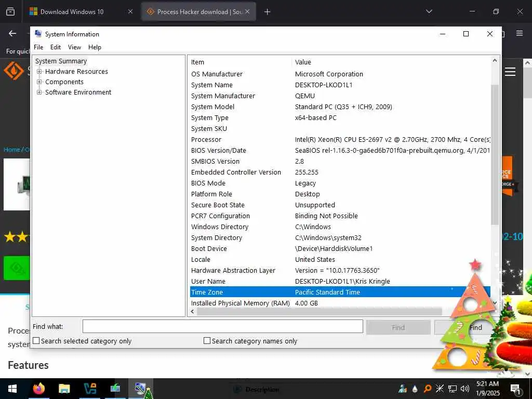Click the network tray icon
Viewport: 532px width, 399px height.
tap(452, 389)
